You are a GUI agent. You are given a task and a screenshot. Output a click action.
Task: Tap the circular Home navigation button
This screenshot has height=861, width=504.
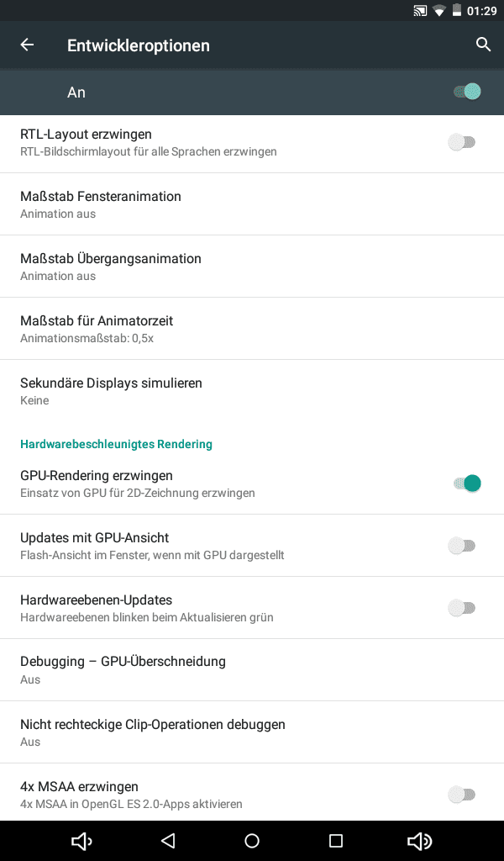click(x=252, y=841)
